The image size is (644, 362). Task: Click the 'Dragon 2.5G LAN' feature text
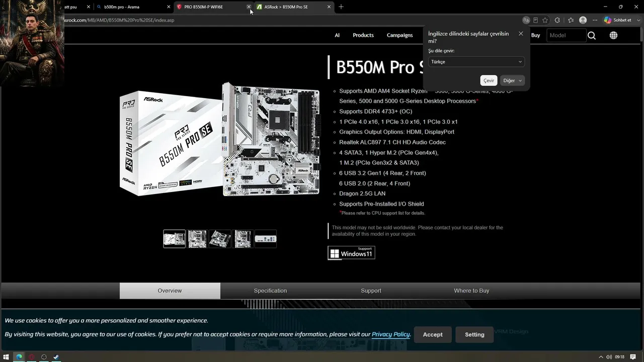362,194
